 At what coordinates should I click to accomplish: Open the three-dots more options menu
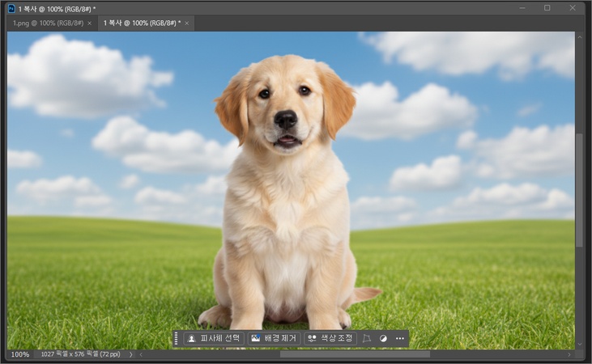399,338
